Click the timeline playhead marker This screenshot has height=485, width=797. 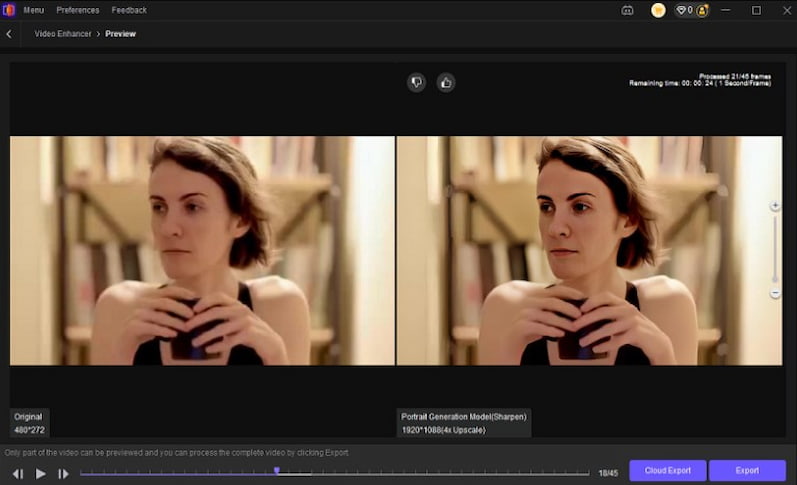point(277,471)
